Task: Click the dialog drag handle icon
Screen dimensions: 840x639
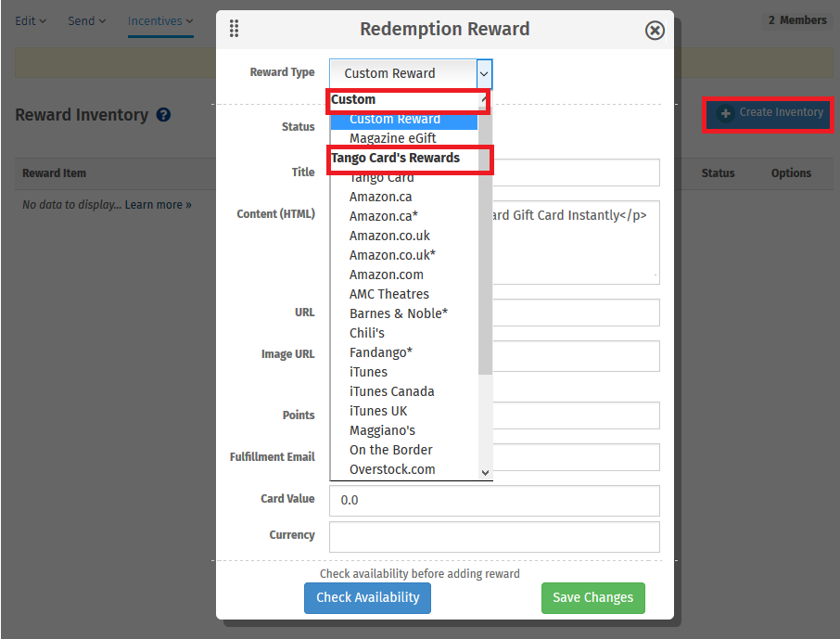Action: coord(234,29)
